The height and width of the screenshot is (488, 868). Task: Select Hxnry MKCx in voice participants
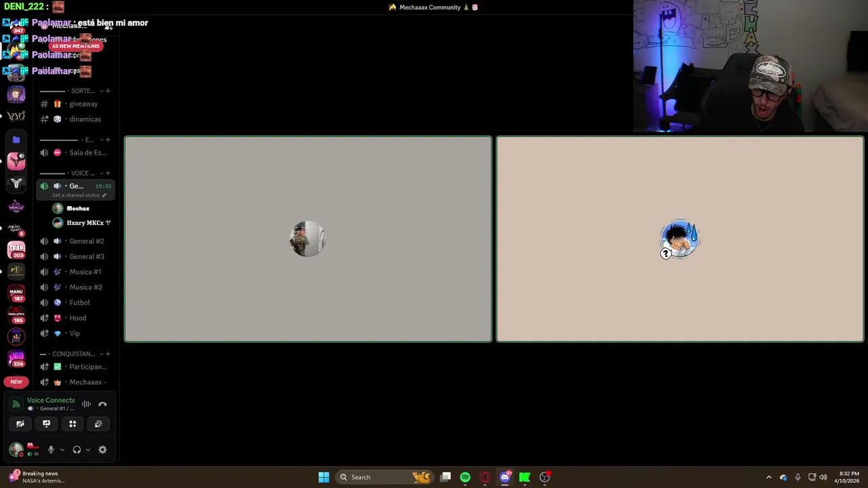coord(82,222)
